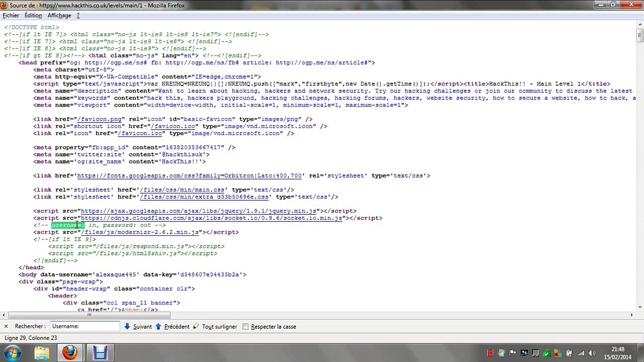The height and width of the screenshot is (362, 644).
Task: Click the data-key 'd348607e34433b2a' value
Action: point(209,275)
